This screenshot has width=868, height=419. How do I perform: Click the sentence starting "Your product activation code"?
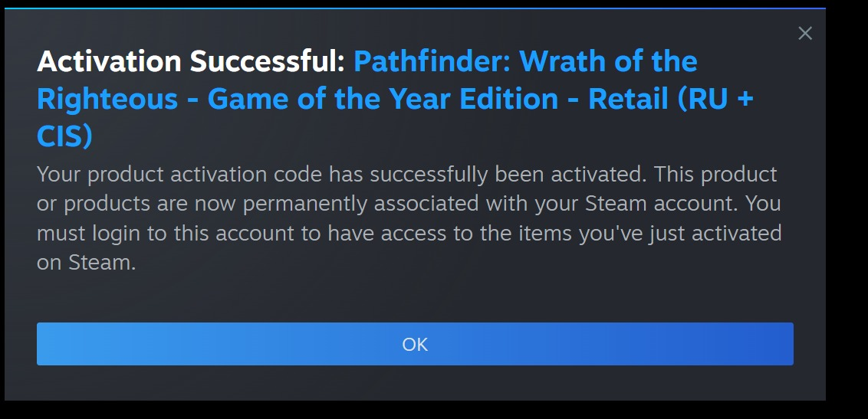[x=341, y=174]
